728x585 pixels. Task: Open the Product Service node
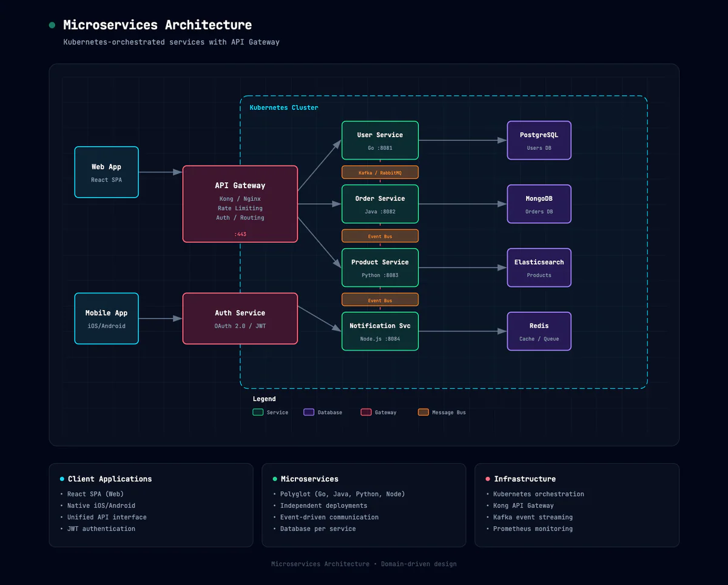(380, 267)
